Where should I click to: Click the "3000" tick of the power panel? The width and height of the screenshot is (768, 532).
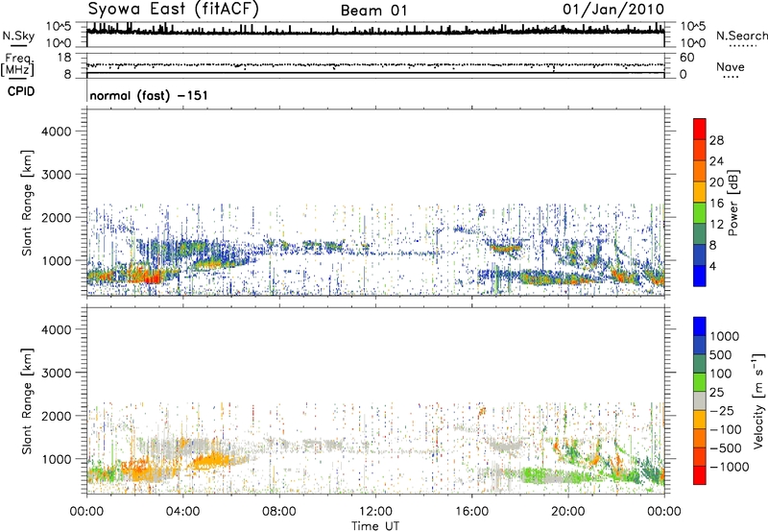point(56,175)
